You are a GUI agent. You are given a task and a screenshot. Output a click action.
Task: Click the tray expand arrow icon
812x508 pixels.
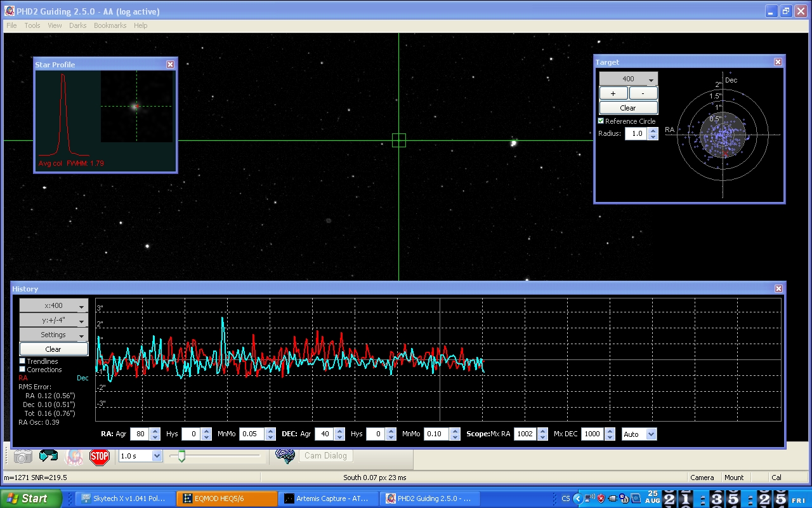point(577,498)
